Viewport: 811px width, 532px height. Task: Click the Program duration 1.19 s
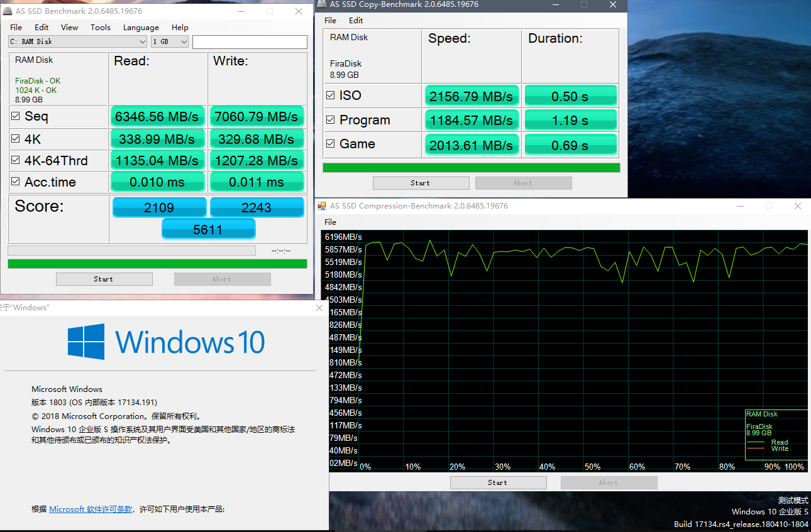tap(570, 120)
